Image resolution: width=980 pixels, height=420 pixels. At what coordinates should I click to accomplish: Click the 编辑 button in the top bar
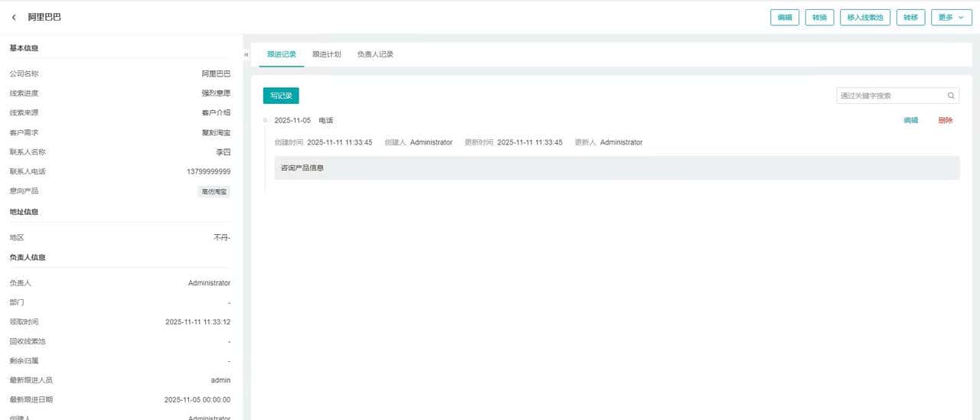pos(785,18)
